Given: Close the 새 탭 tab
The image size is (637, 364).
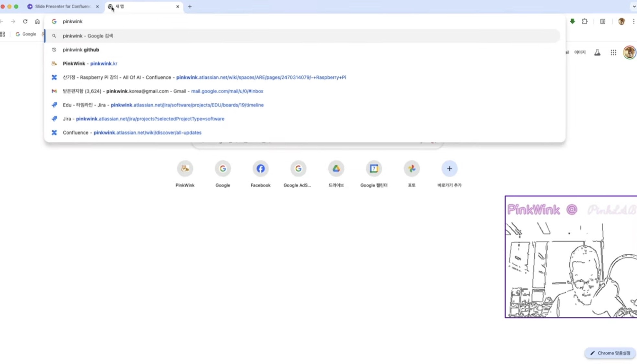Looking at the screenshot, I should [x=178, y=6].
